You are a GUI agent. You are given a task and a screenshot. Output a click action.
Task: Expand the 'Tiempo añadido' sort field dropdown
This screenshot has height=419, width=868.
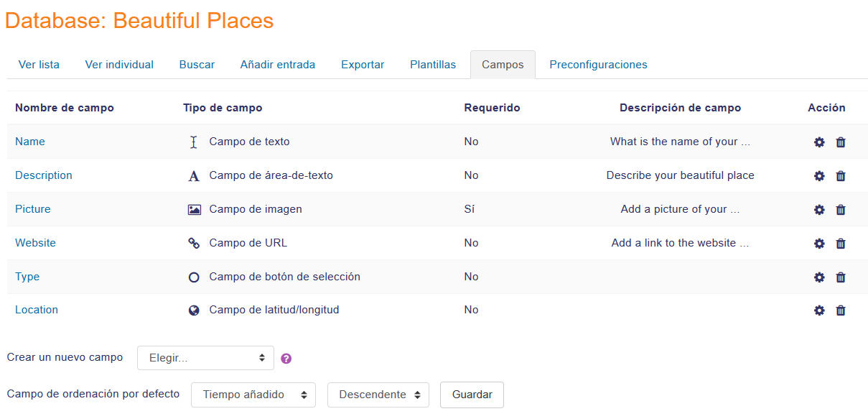(x=253, y=395)
